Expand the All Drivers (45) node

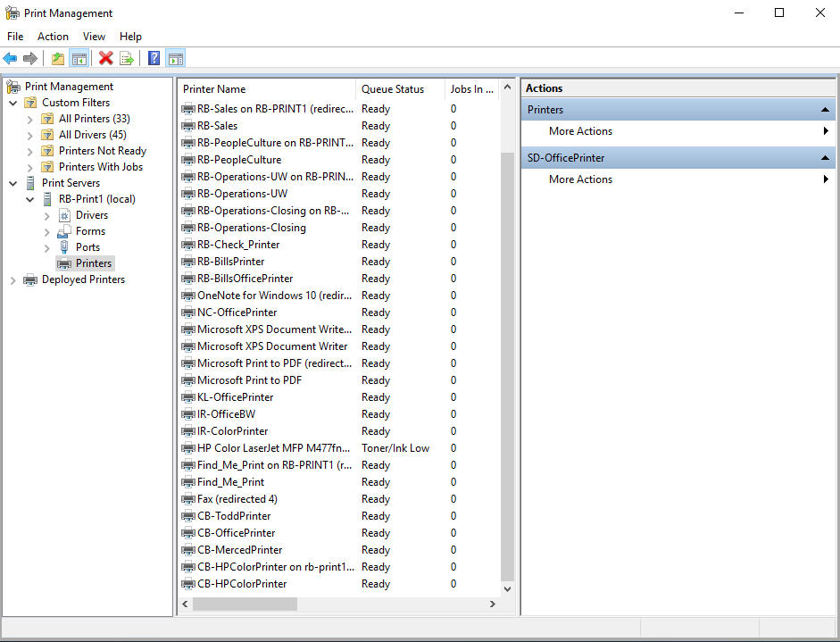pos(30,136)
